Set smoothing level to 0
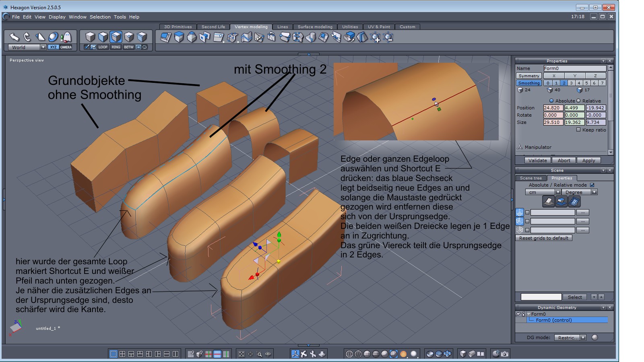This screenshot has width=644, height=362. pos(548,83)
